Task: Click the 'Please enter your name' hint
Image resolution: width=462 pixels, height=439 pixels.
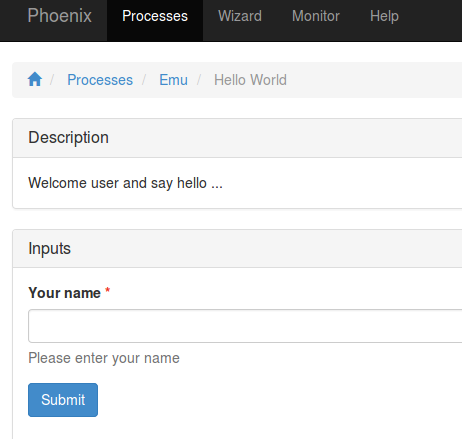Action: click(104, 358)
